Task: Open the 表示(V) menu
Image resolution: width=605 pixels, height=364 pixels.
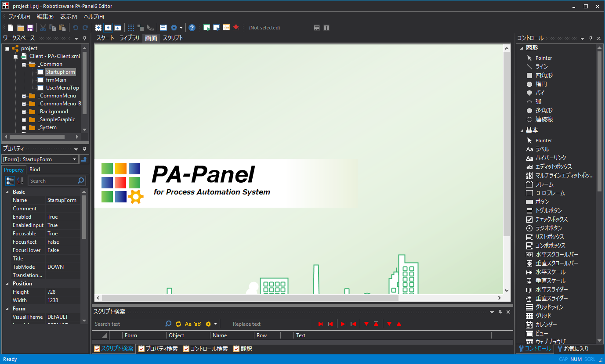Action: [x=69, y=16]
